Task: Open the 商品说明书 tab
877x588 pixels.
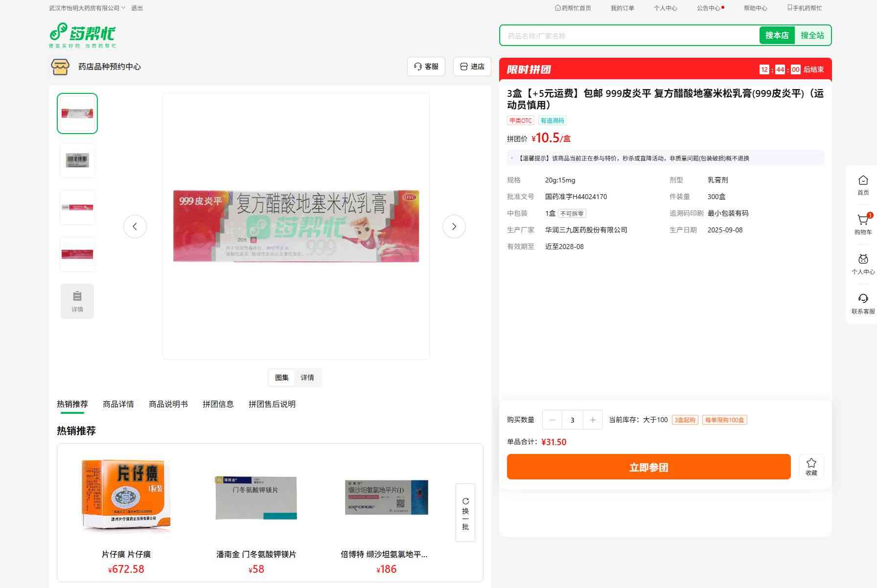Action: pyautogui.click(x=168, y=404)
